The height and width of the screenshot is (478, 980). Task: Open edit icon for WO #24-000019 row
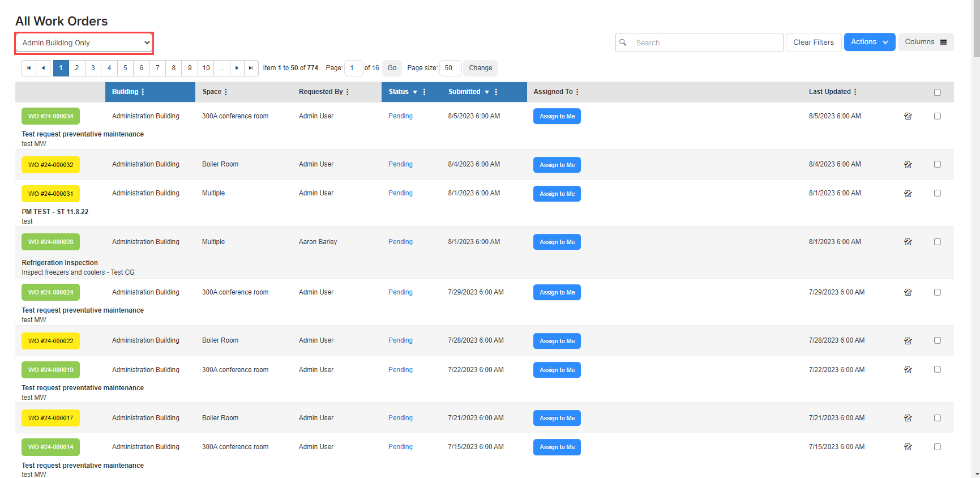pyautogui.click(x=908, y=370)
